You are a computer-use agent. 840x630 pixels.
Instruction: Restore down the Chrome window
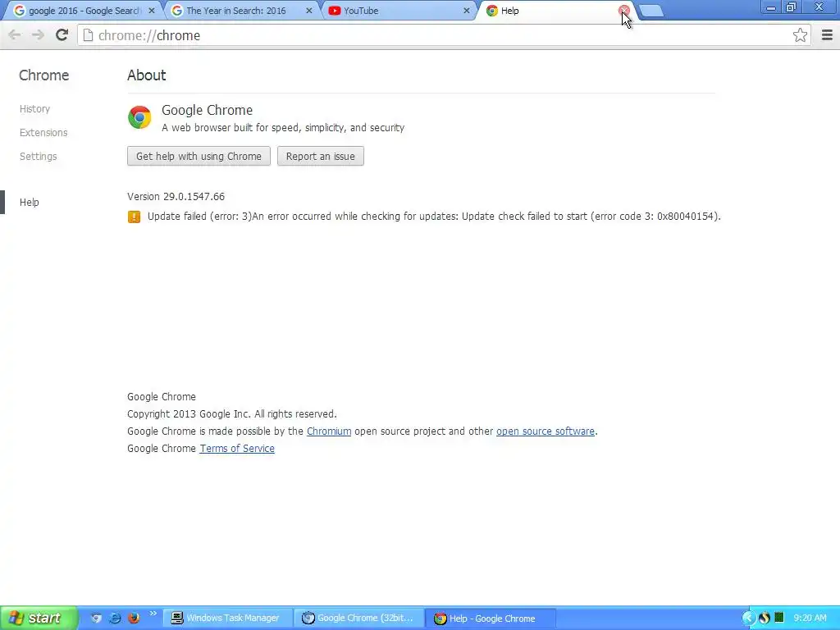pos(792,7)
